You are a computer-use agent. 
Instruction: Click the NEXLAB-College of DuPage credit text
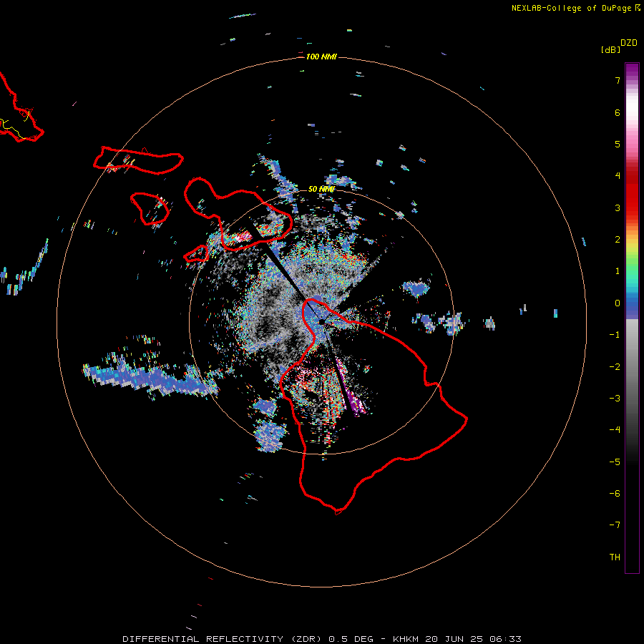pos(576,8)
